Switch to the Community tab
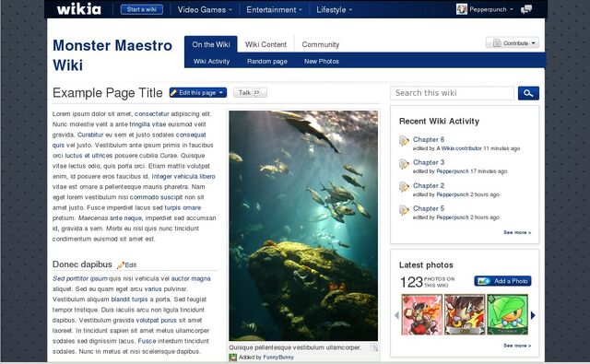Image resolution: width=590 pixels, height=364 pixels. [321, 44]
